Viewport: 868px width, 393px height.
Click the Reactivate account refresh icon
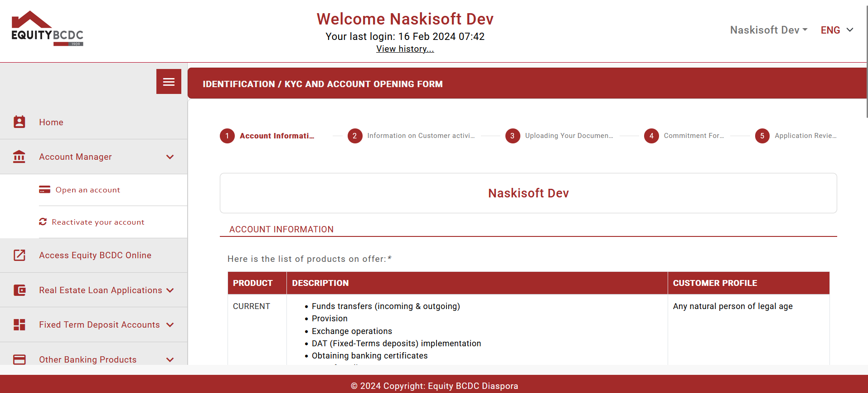(43, 221)
